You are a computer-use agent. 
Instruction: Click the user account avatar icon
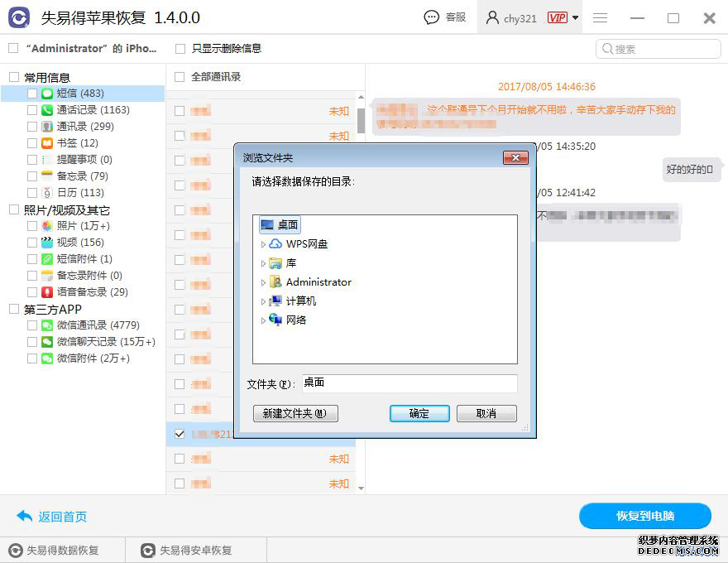(x=492, y=17)
